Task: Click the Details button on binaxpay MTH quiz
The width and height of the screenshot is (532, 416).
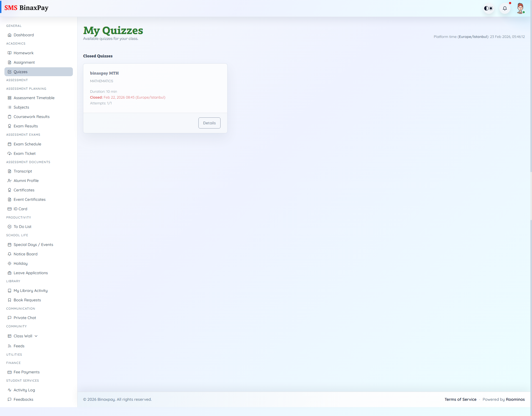Action: coord(209,123)
